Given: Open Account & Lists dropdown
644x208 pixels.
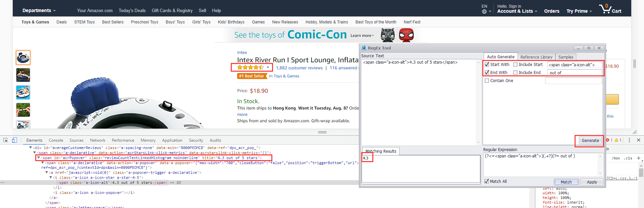Looking at the screenshot, I should click(517, 11).
